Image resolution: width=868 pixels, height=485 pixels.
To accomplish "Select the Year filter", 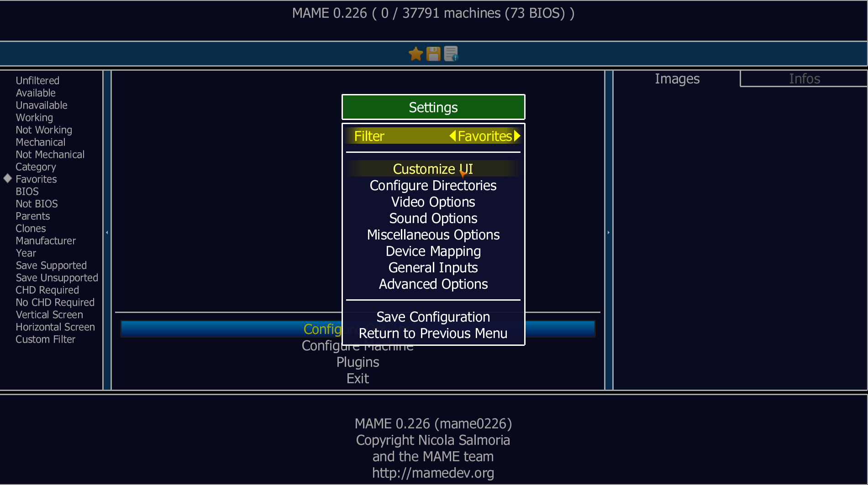I will [x=26, y=253].
